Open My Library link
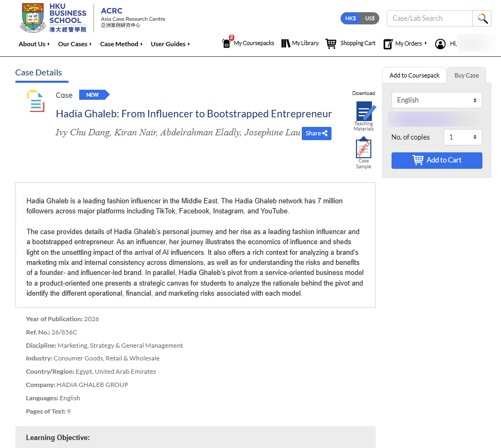This screenshot has height=448, width=501. [305, 43]
